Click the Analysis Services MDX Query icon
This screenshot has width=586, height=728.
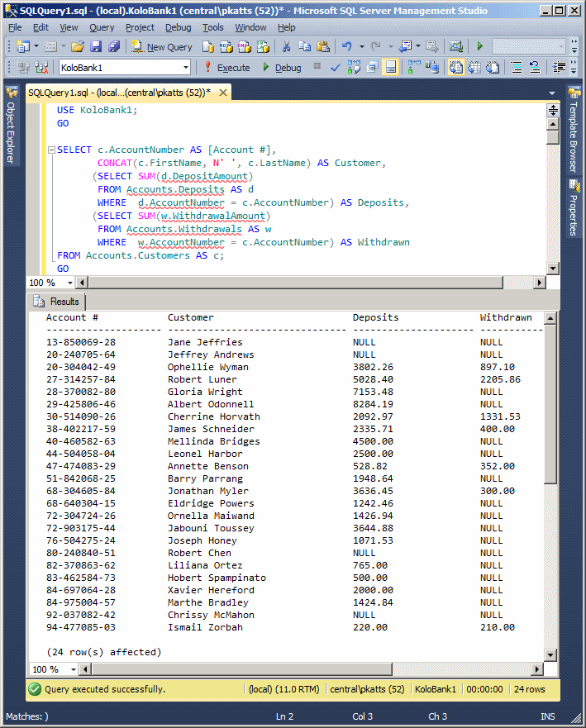tap(226, 46)
